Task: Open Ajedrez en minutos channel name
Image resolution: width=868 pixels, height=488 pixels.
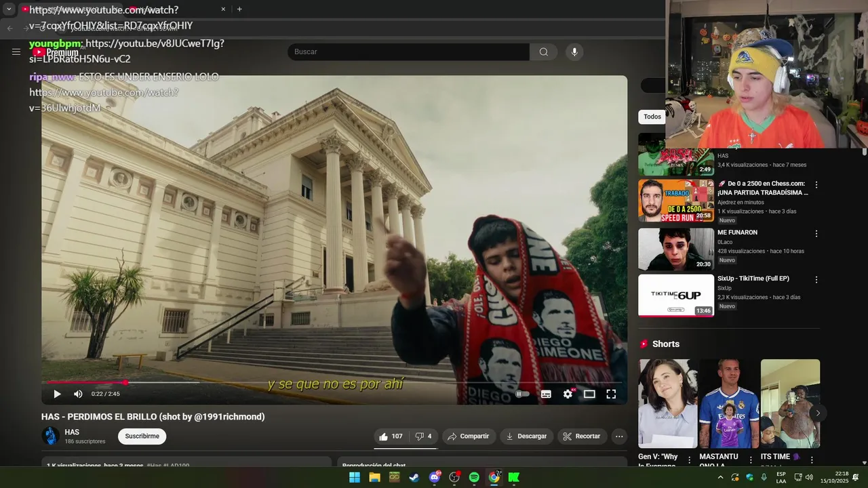Action: [x=741, y=202]
